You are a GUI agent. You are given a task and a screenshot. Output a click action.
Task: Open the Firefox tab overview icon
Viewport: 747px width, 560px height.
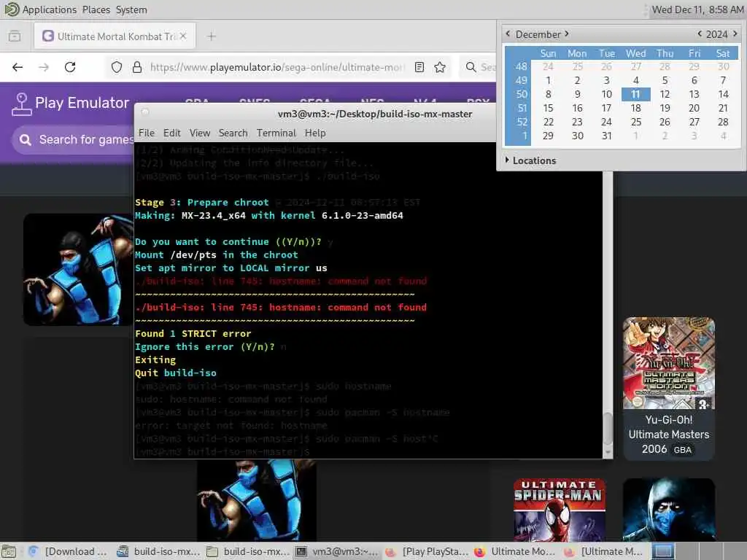tap(15, 36)
